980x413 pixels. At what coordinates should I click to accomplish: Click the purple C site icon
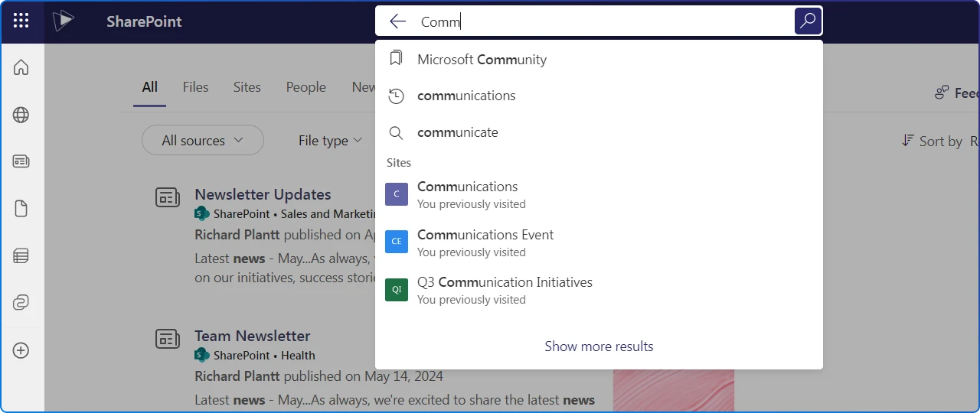coord(397,194)
